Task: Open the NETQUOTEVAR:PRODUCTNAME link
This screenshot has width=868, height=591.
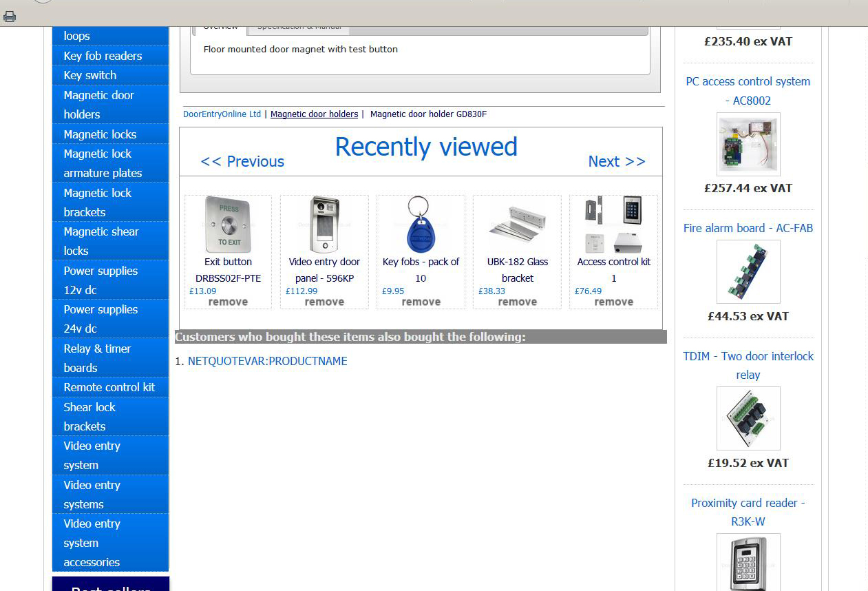Action: tap(267, 361)
